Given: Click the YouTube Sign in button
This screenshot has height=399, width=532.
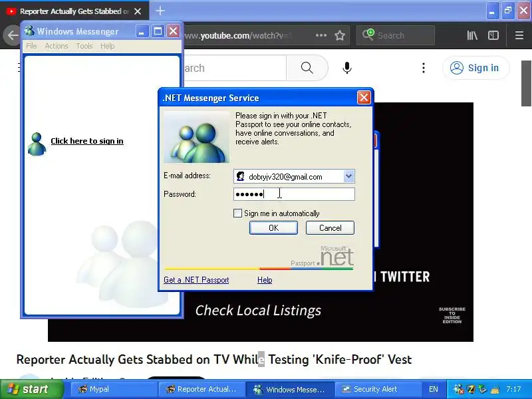Looking at the screenshot, I should 475,68.
